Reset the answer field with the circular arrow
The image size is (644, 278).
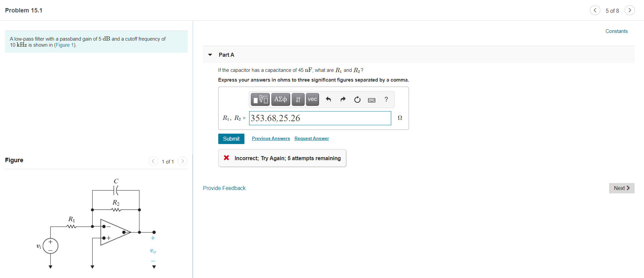coord(357,99)
